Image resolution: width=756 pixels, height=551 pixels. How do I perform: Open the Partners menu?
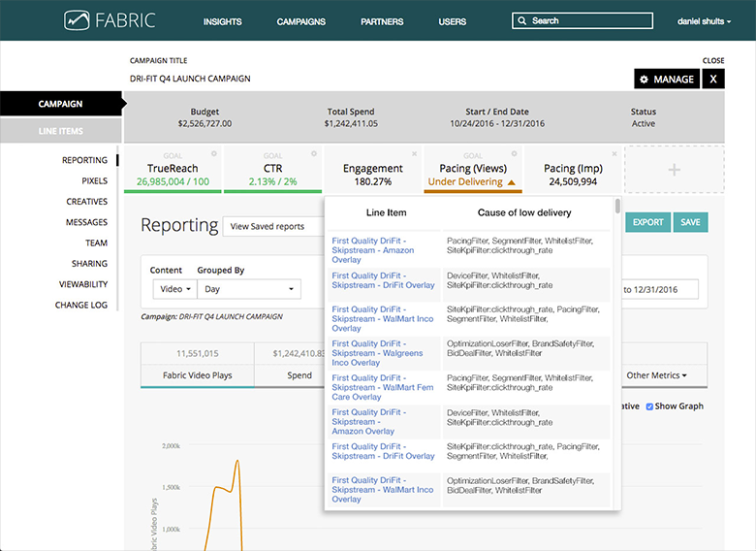point(382,21)
